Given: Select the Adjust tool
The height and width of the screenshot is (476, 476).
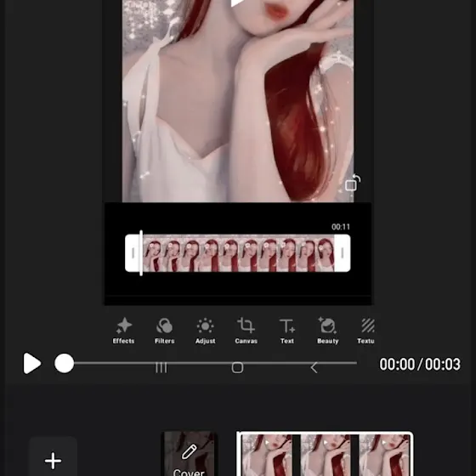Looking at the screenshot, I should pyautogui.click(x=205, y=331).
